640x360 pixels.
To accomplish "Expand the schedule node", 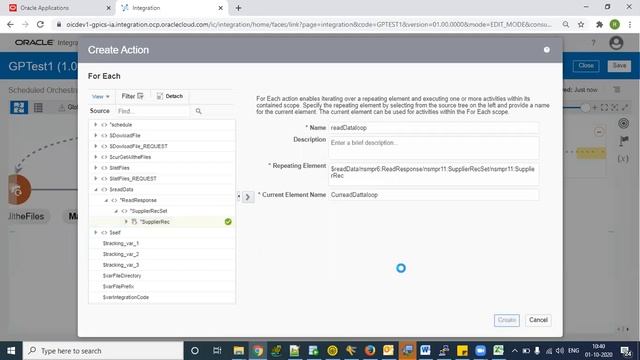I will pyautogui.click(x=96, y=124).
